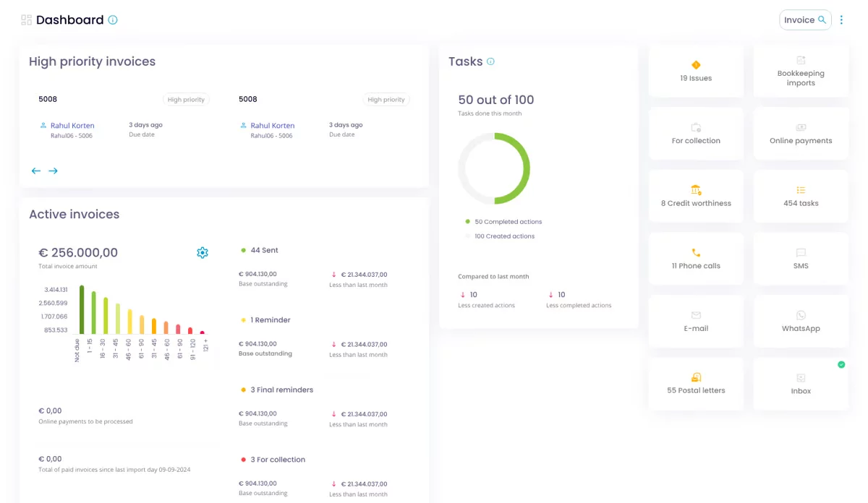Click the For collection tile icon
The image size is (868, 503).
696,127
